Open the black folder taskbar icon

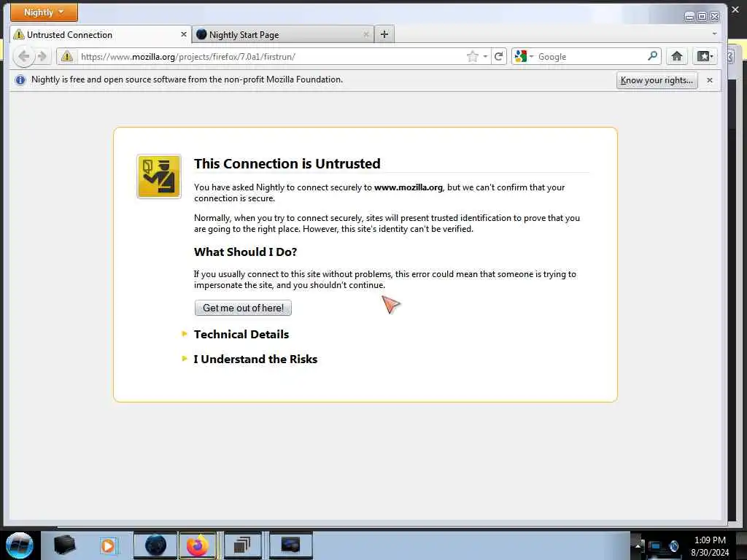click(64, 545)
